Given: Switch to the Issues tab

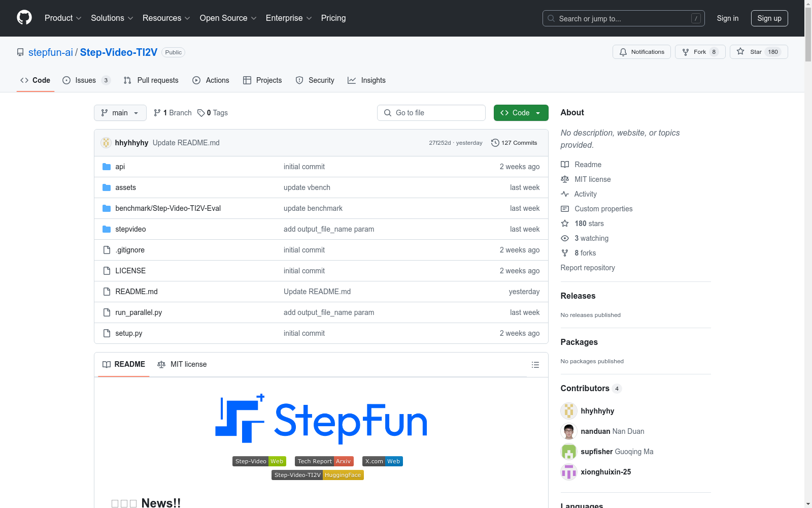Looking at the screenshot, I should pos(86,80).
